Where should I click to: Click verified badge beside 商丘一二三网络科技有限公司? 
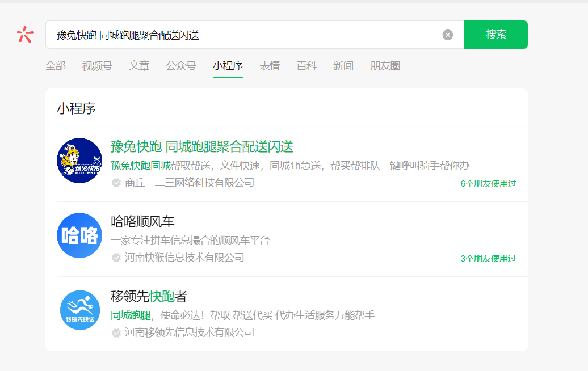[116, 183]
